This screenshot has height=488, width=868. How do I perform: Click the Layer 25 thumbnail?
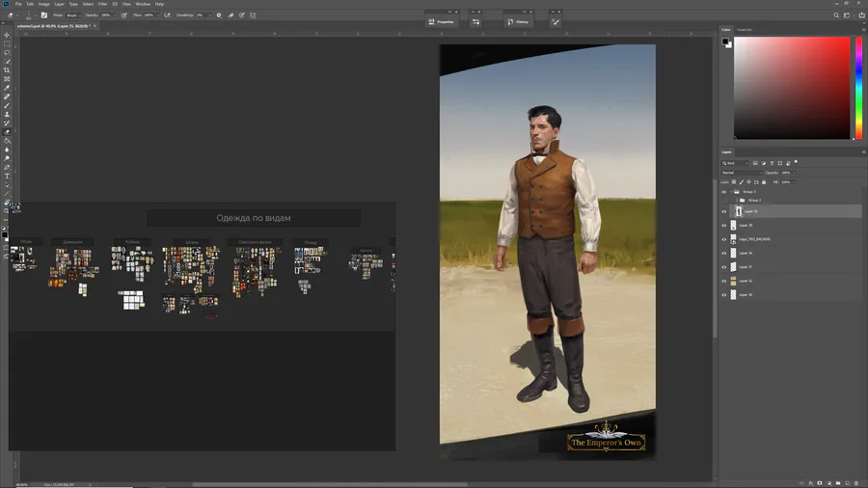pos(739,211)
